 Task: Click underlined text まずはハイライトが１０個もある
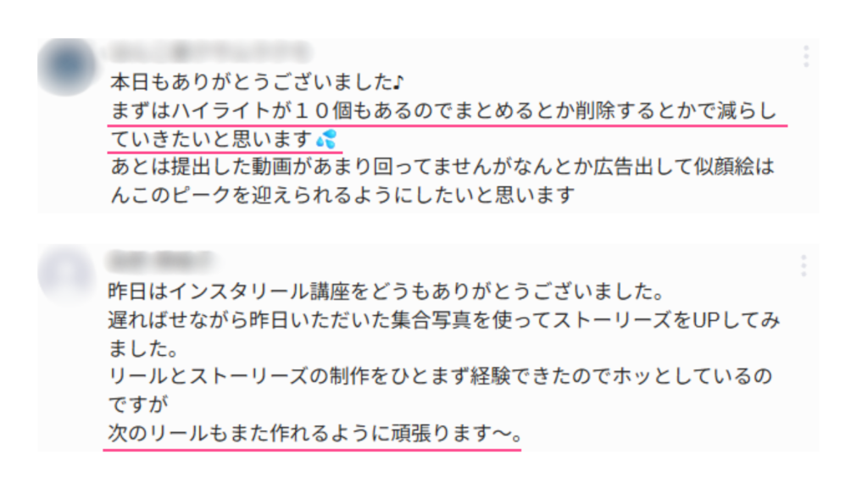(444, 111)
